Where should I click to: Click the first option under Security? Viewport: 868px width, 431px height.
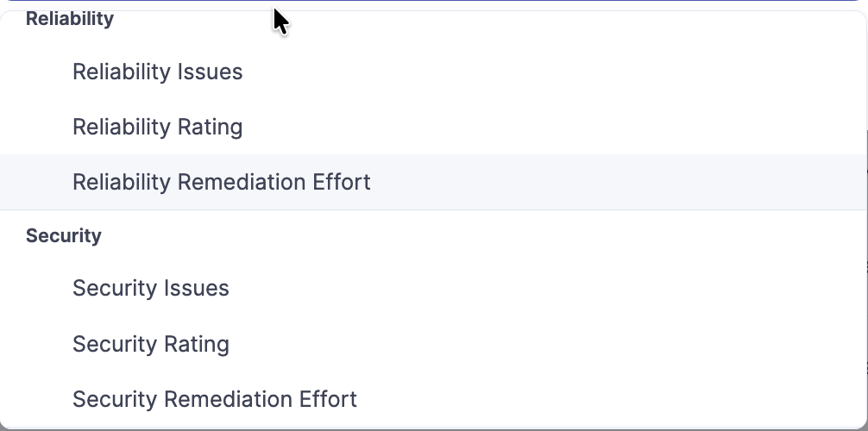(x=151, y=288)
